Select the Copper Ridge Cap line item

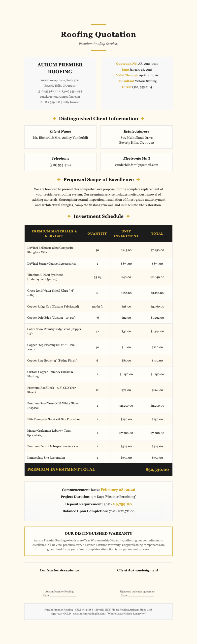coord(53,307)
